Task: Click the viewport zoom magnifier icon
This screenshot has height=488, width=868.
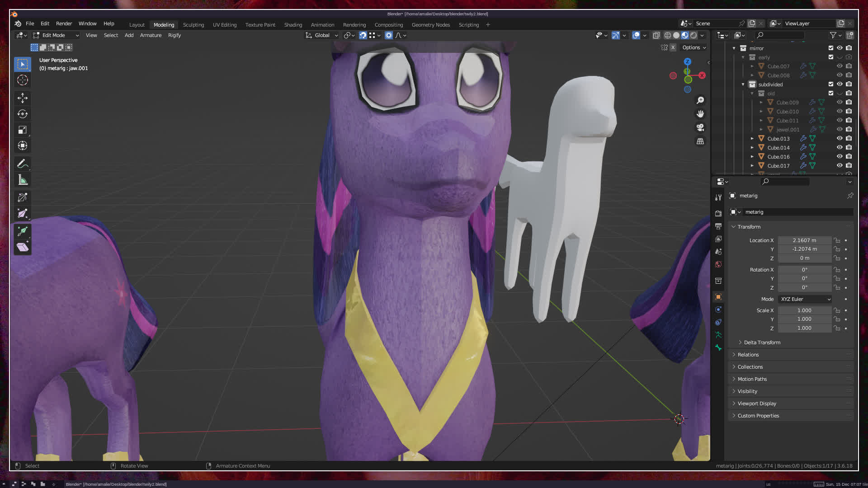Action: tap(700, 100)
